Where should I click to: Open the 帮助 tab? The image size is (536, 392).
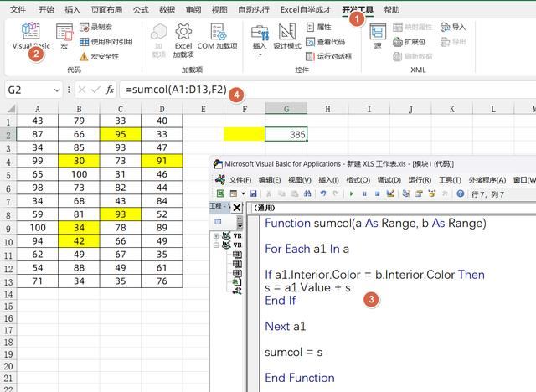[x=391, y=9]
